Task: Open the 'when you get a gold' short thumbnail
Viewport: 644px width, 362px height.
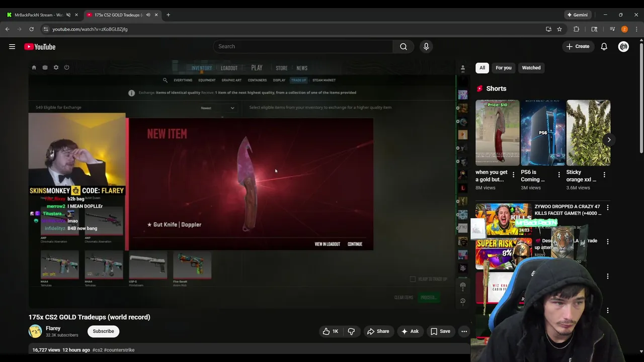Action: click(x=498, y=133)
